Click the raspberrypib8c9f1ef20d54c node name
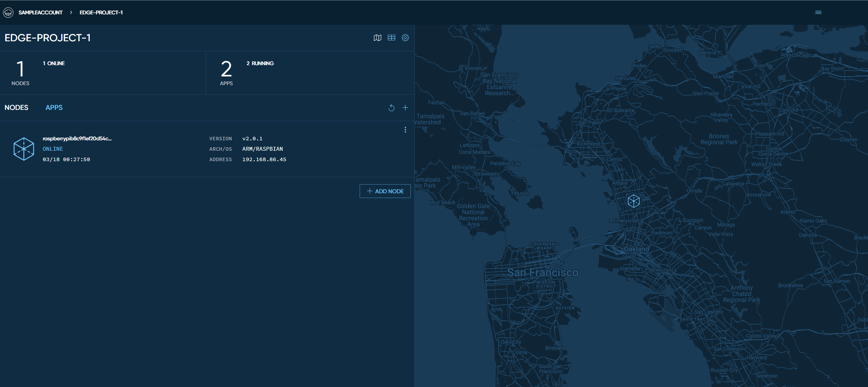This screenshot has width=868, height=387. [x=77, y=139]
